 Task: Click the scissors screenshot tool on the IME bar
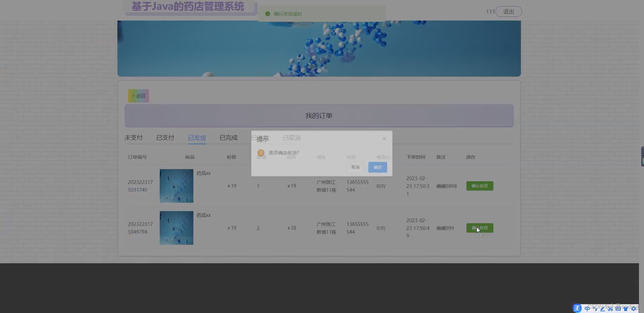coord(610,308)
